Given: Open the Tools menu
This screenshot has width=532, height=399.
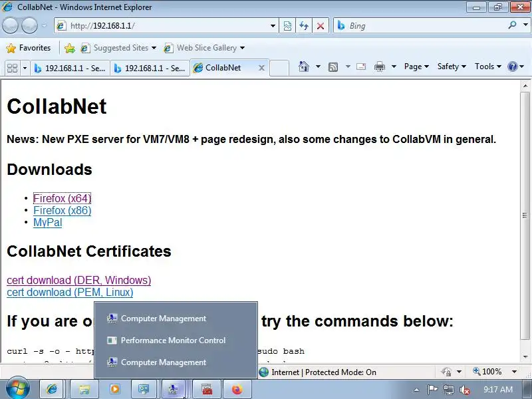Looking at the screenshot, I should point(488,66).
